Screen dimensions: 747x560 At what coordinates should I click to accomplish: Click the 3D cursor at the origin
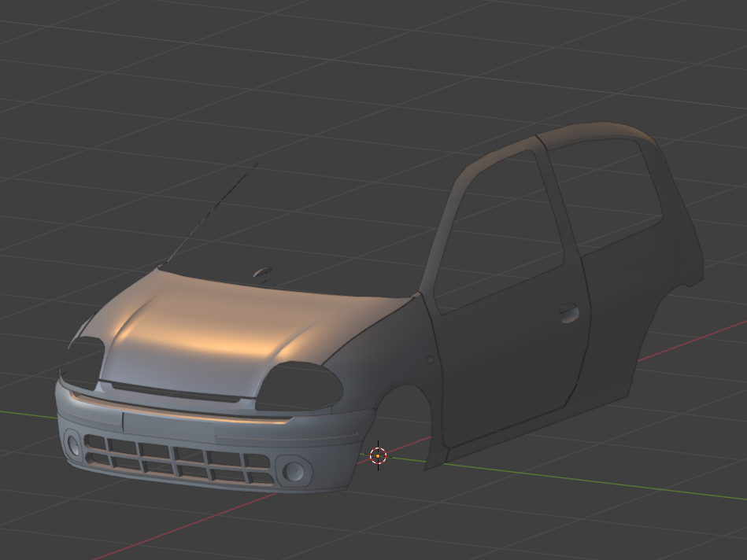(x=379, y=455)
